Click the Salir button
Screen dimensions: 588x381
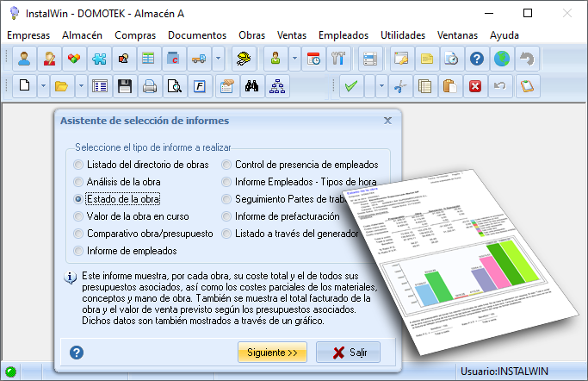click(x=348, y=353)
